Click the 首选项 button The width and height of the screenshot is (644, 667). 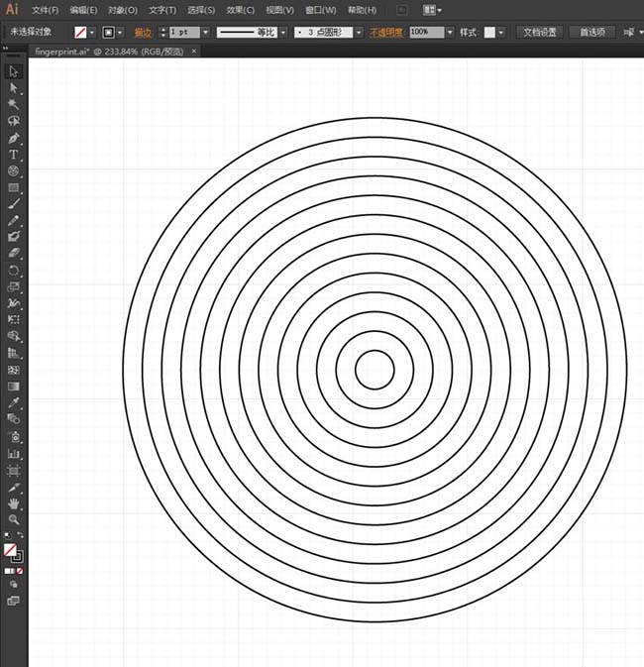pyautogui.click(x=591, y=32)
